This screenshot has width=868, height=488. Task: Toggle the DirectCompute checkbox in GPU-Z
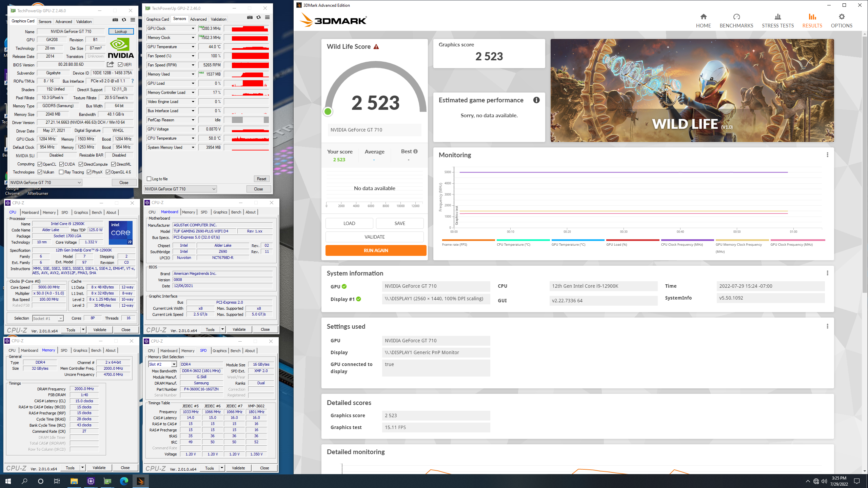click(81, 164)
